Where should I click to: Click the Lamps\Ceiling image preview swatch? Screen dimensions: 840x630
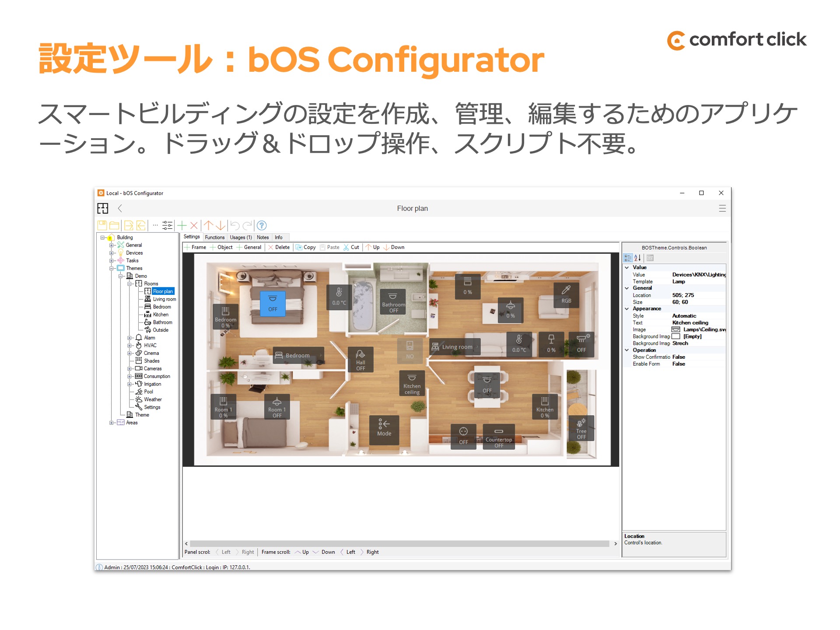coord(676,329)
